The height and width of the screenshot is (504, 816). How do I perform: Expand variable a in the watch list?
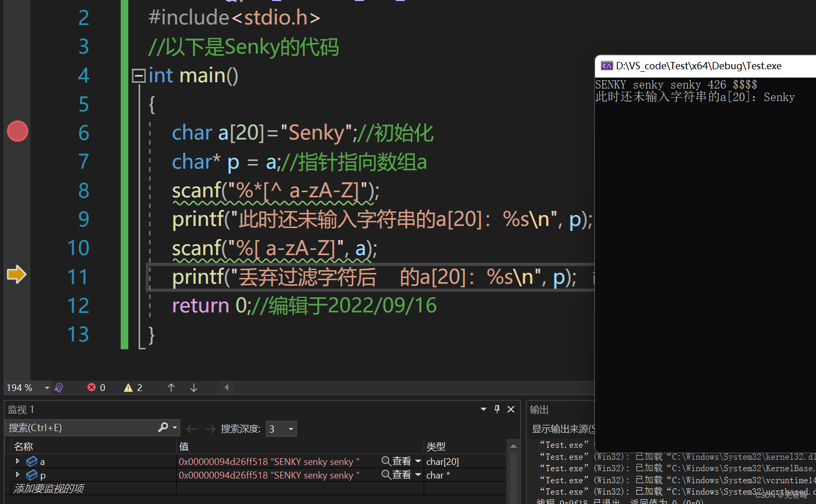[18, 461]
